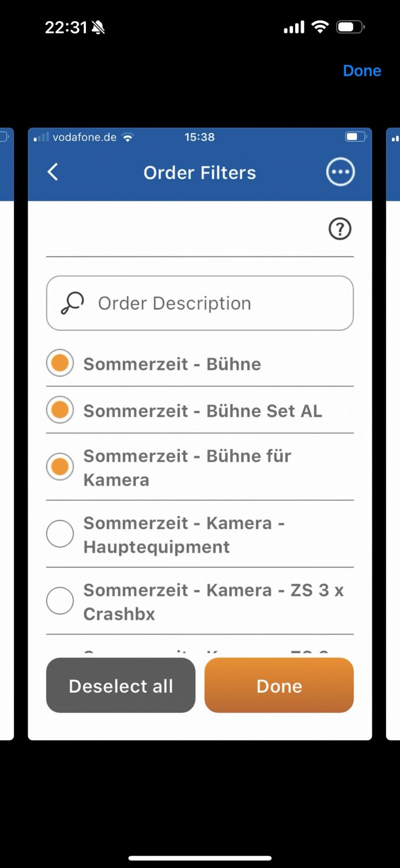Tap the blue Done link at top

point(362,71)
